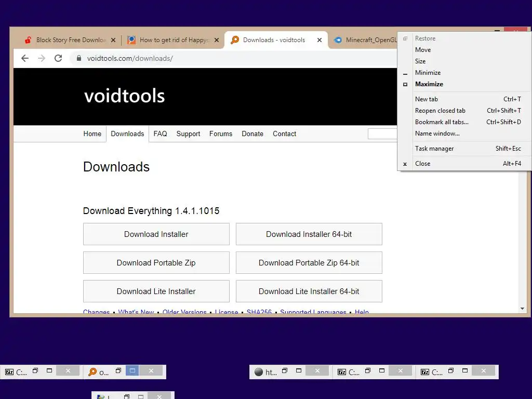Close the Downloads - voidtools tab

click(x=320, y=40)
